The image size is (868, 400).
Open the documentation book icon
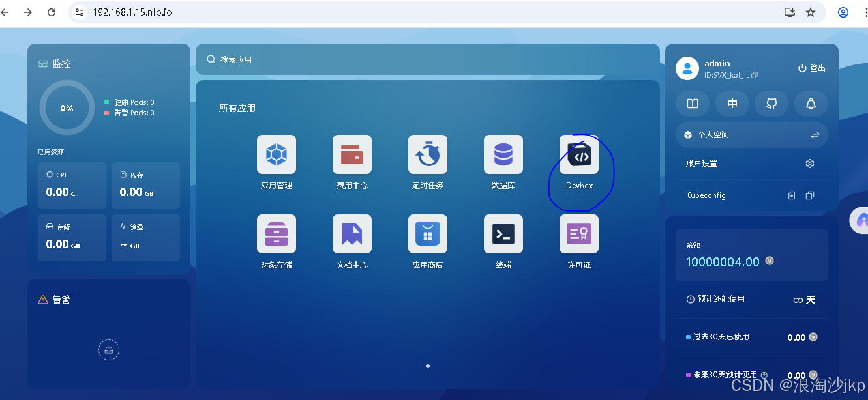click(693, 104)
